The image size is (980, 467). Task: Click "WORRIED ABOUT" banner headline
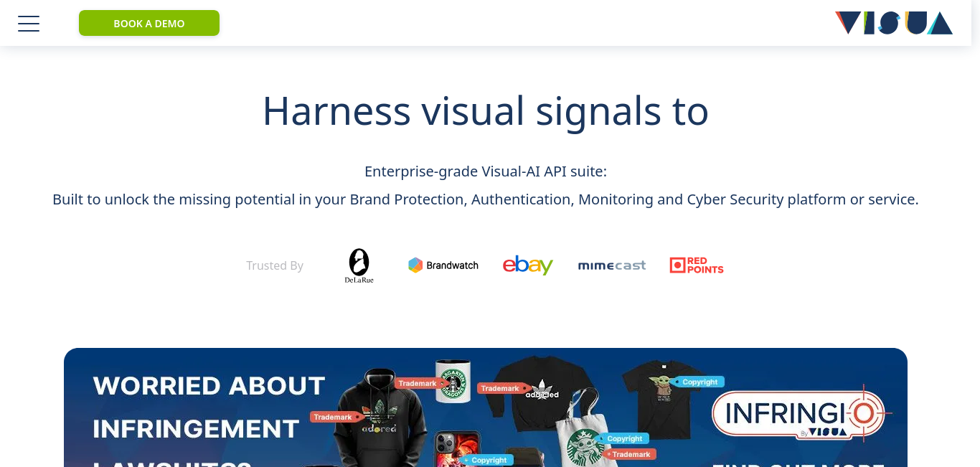point(209,386)
